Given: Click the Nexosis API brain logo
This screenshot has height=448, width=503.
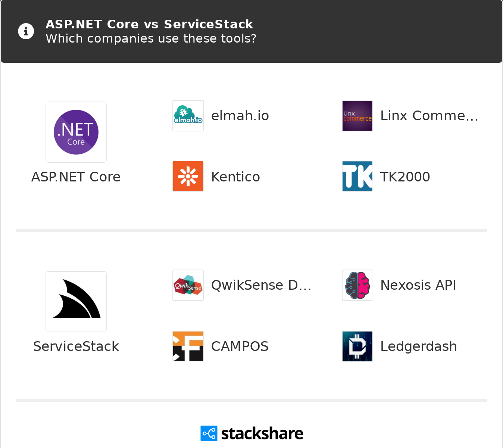Looking at the screenshot, I should 357,285.
